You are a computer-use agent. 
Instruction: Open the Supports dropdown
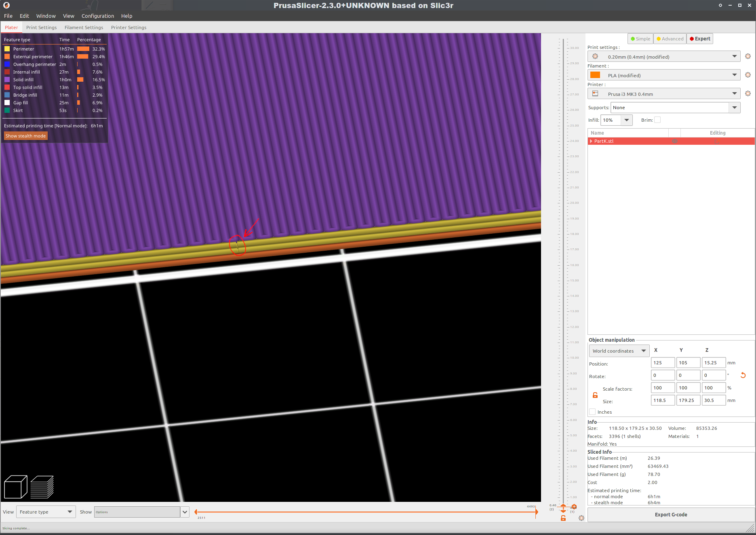pos(735,107)
